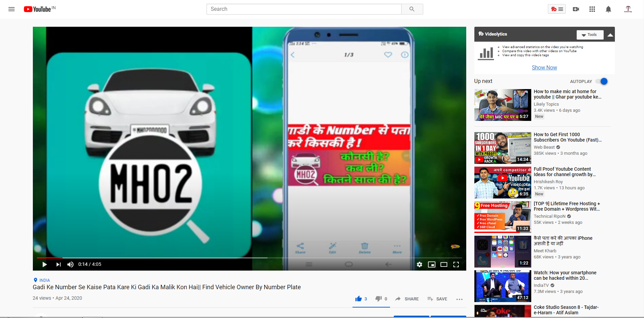Click the '24 views • Apr 24, 2020' text

coord(57,298)
